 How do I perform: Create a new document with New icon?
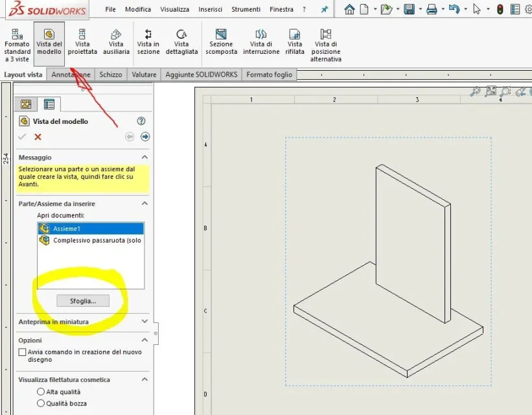(x=364, y=9)
